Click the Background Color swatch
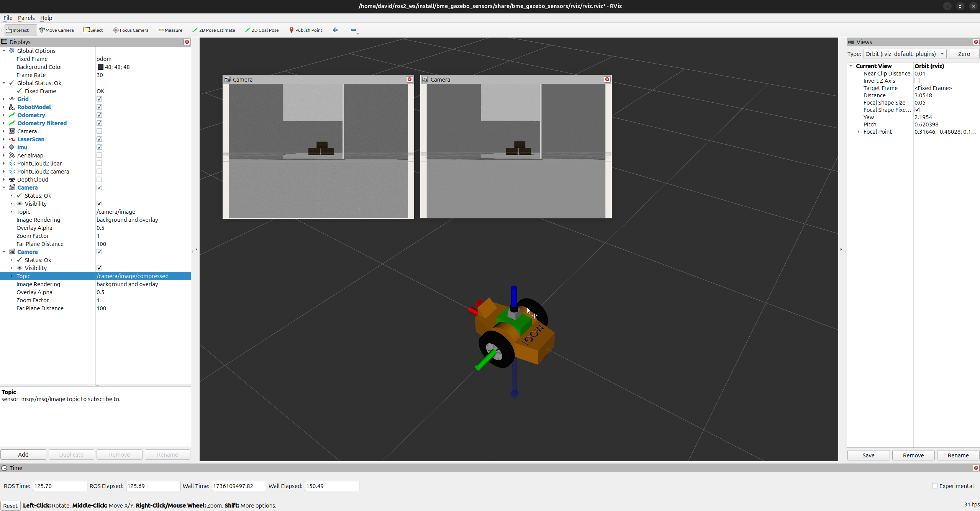The height and width of the screenshot is (511, 980). coord(100,67)
